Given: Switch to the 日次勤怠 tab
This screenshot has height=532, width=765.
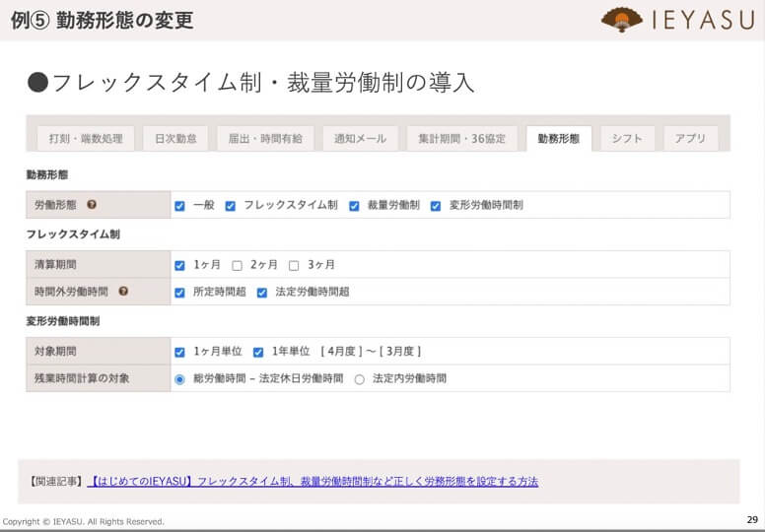Looking at the screenshot, I should [175, 139].
